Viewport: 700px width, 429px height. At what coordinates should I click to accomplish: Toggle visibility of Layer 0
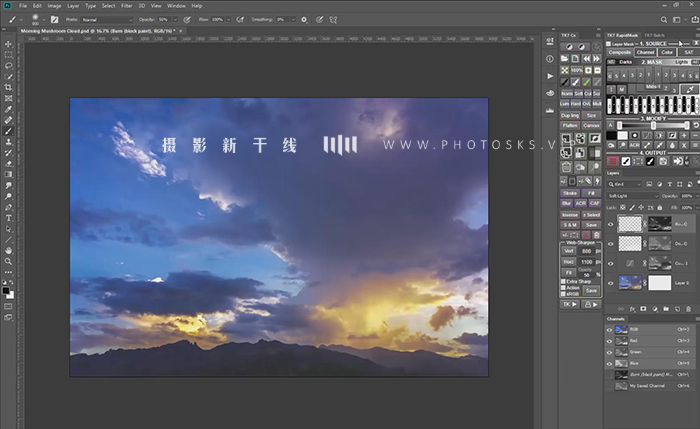click(x=610, y=283)
